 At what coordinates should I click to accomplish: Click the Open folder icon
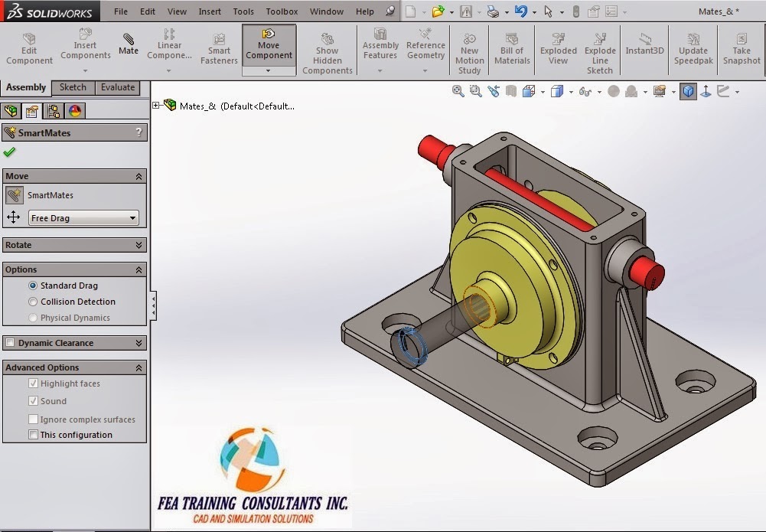(438, 11)
